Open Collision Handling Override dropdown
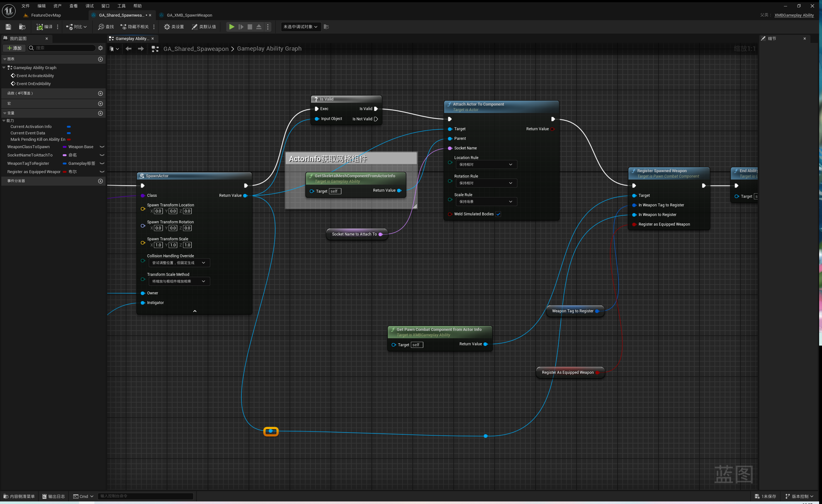The image size is (822, 504). pyautogui.click(x=179, y=263)
